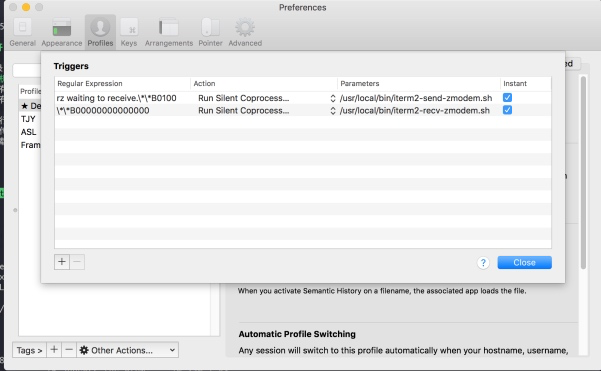Open the Keys preferences tab

(x=129, y=32)
